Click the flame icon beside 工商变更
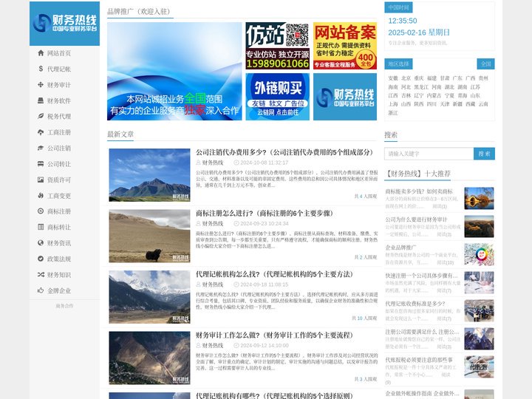 click(x=41, y=195)
